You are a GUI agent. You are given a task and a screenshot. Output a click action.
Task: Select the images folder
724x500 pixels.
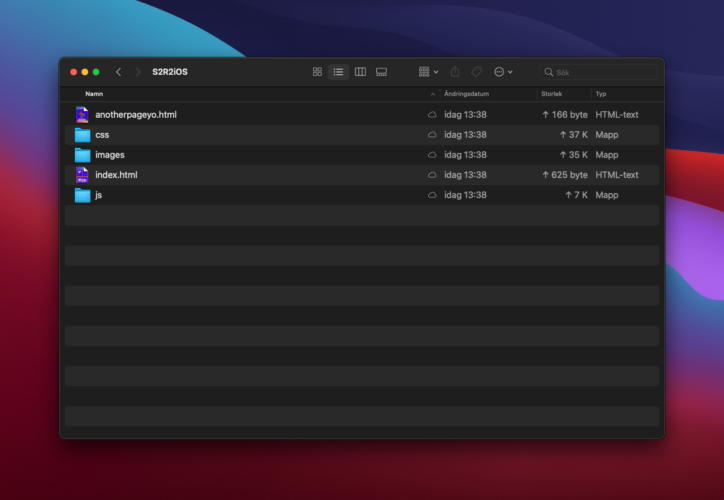coord(110,155)
